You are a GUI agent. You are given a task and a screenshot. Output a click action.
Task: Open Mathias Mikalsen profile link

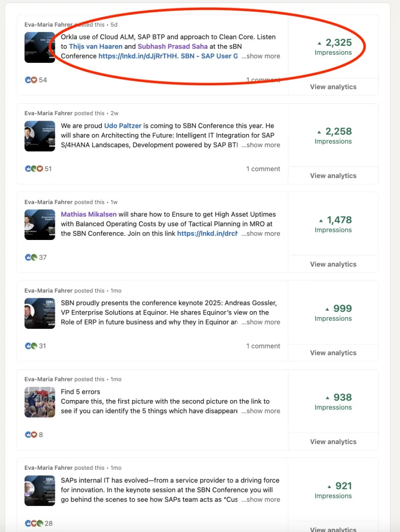tap(88, 214)
